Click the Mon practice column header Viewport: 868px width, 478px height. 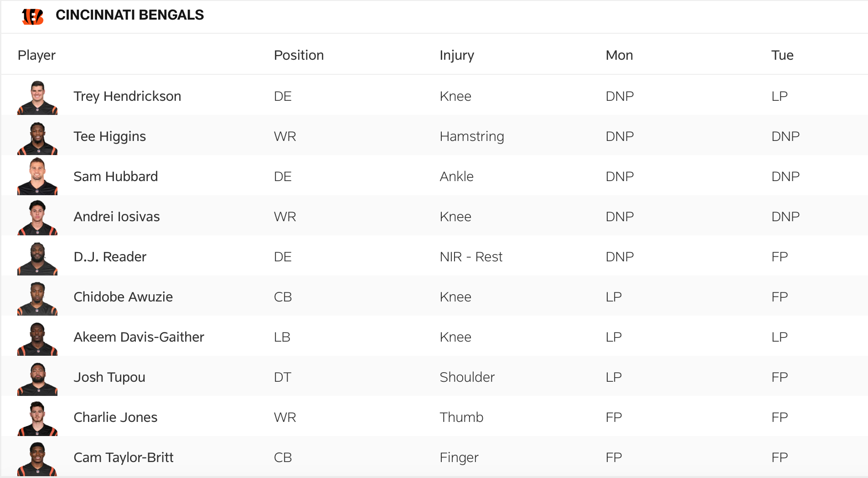point(619,55)
